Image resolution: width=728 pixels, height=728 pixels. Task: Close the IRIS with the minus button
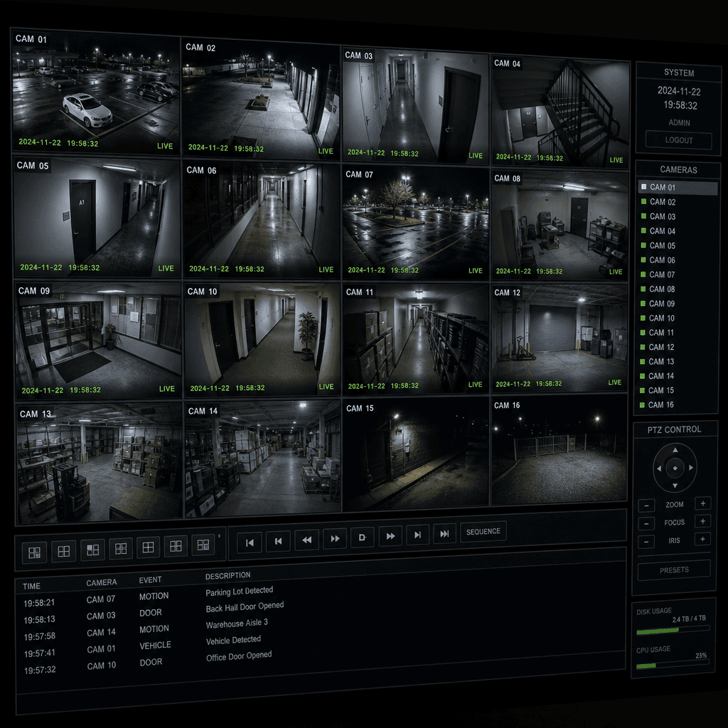point(646,541)
